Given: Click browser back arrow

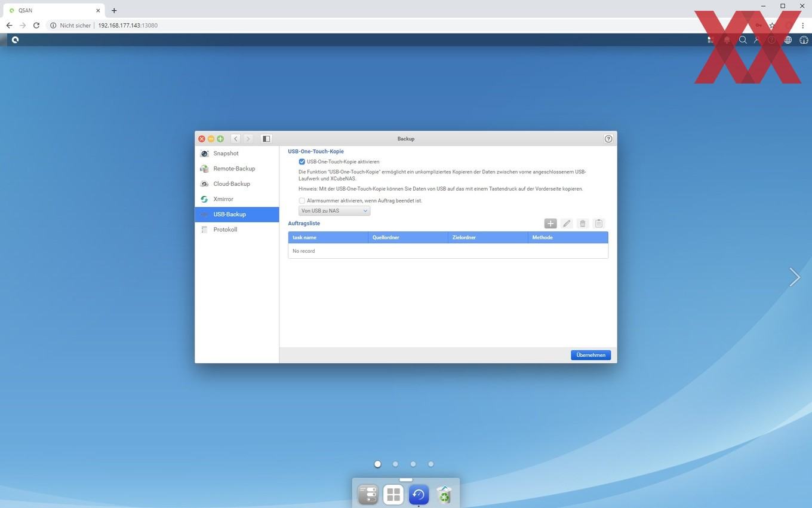Looking at the screenshot, I should (9, 26).
